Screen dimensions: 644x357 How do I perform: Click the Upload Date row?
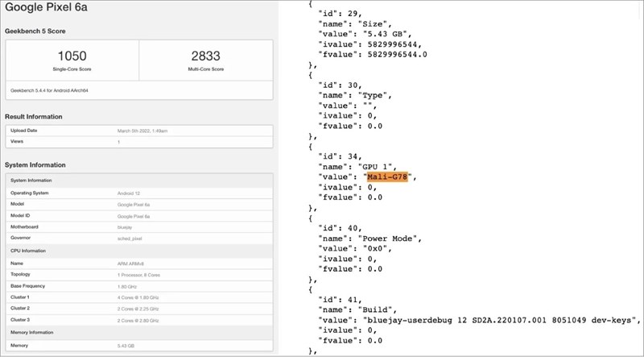click(140, 130)
